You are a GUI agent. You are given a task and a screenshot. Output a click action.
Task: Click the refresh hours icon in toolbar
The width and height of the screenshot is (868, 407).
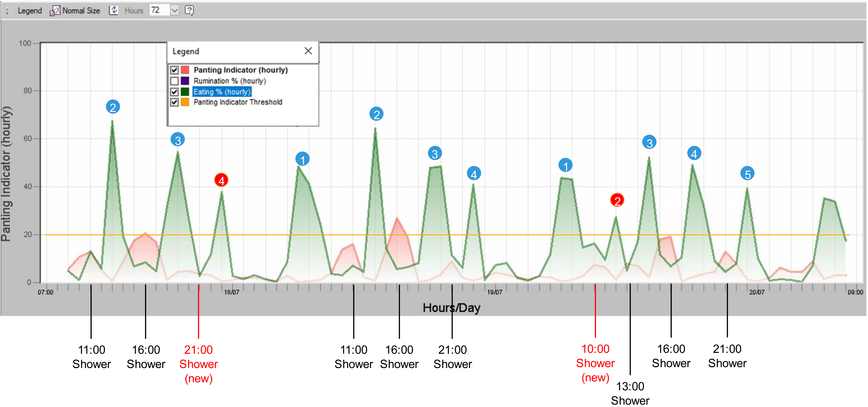pyautogui.click(x=113, y=10)
